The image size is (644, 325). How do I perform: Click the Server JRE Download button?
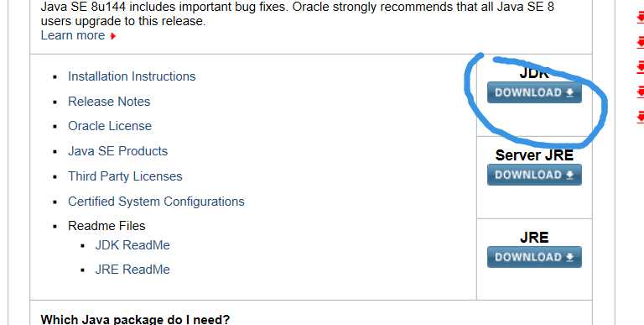click(534, 175)
